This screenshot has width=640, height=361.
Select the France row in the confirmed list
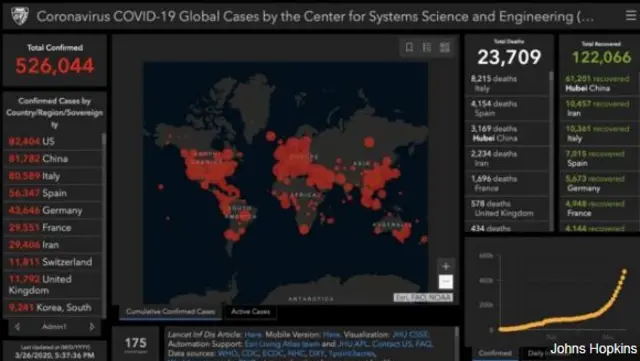pyautogui.click(x=52, y=227)
